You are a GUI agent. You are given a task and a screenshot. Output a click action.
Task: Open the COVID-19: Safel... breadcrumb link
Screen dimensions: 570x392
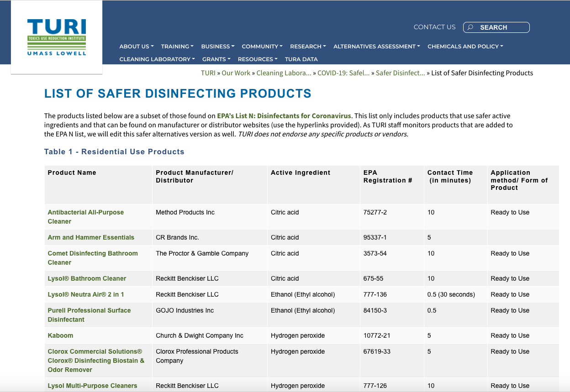pos(343,73)
